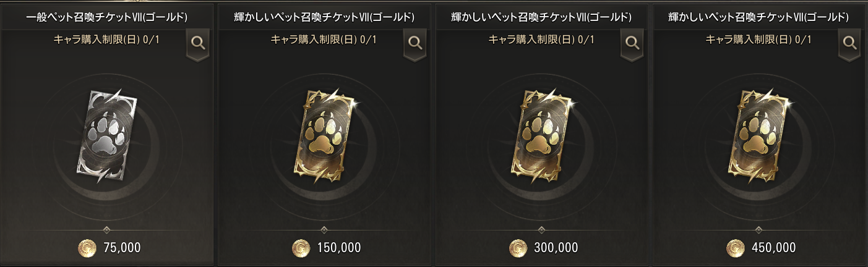Click the 450,000 price label
This screenshot has width=868, height=267.
pos(773,248)
